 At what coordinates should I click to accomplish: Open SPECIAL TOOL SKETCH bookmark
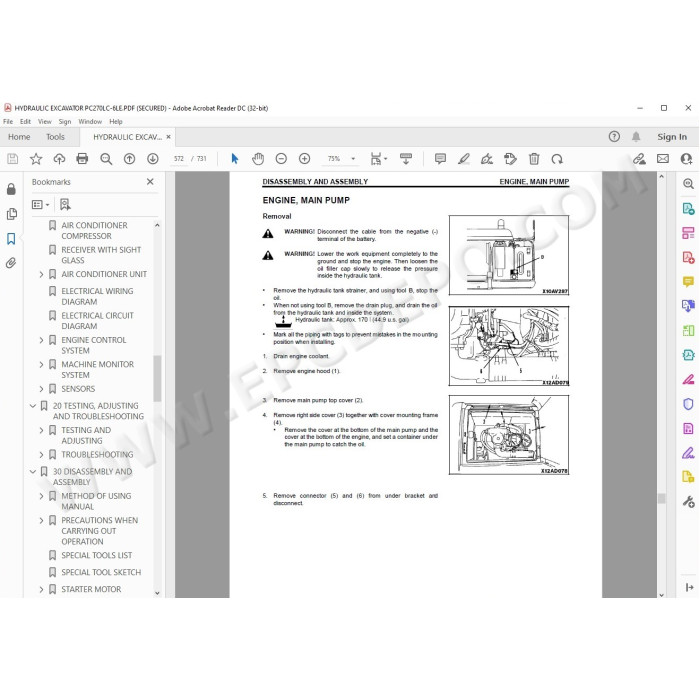[101, 572]
